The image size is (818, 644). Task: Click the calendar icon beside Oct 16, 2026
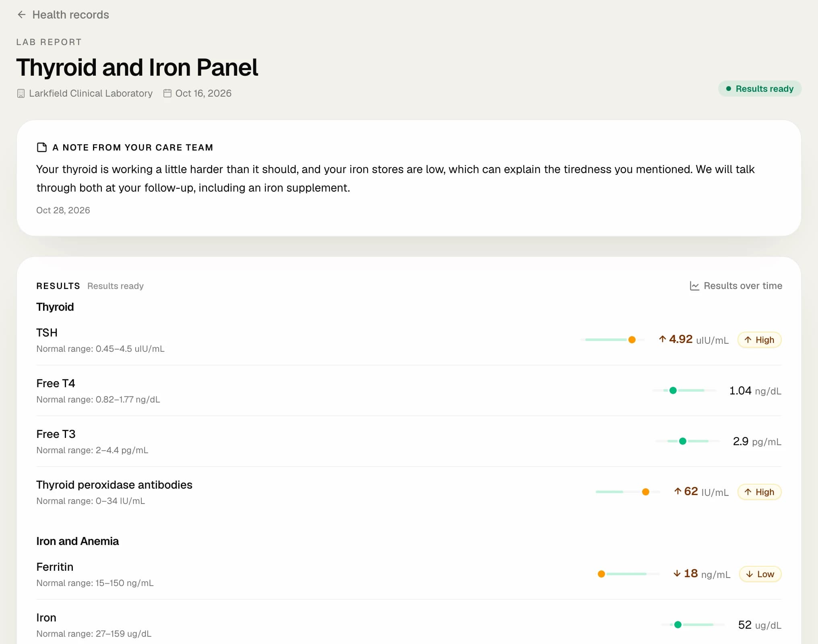[167, 93]
